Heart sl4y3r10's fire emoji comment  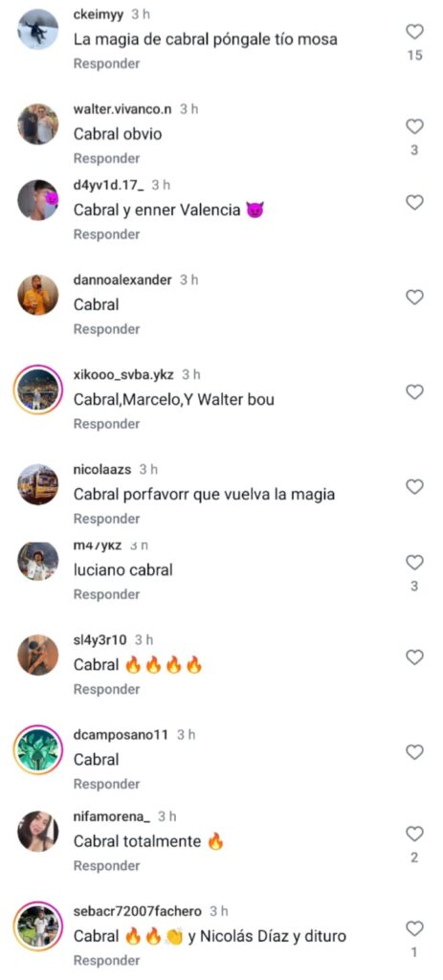click(x=414, y=657)
